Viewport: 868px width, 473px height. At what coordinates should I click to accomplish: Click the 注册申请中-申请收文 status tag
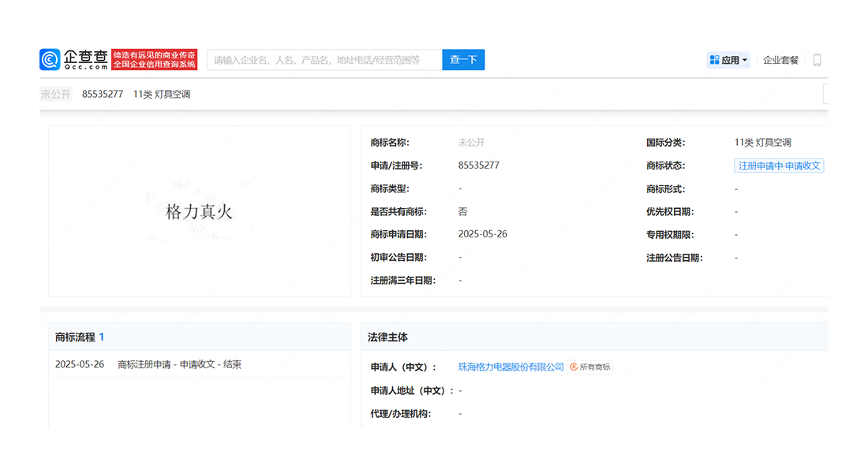(x=779, y=166)
